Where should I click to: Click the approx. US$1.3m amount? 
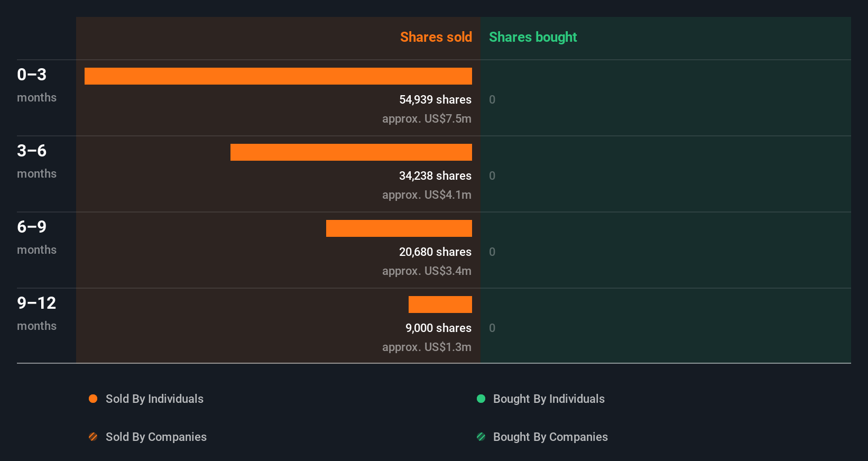coord(427,347)
